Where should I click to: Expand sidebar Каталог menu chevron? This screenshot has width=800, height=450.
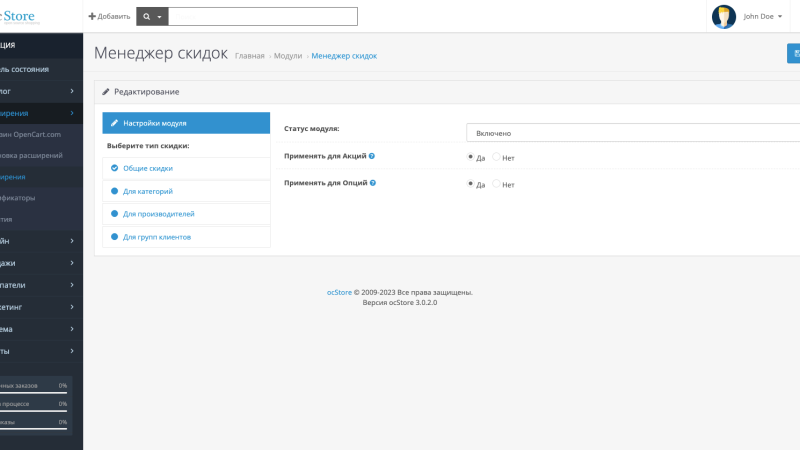(72, 91)
